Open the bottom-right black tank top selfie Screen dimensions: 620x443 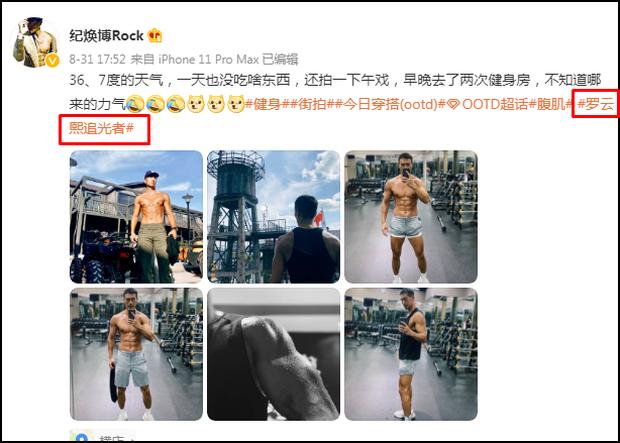tap(411, 354)
